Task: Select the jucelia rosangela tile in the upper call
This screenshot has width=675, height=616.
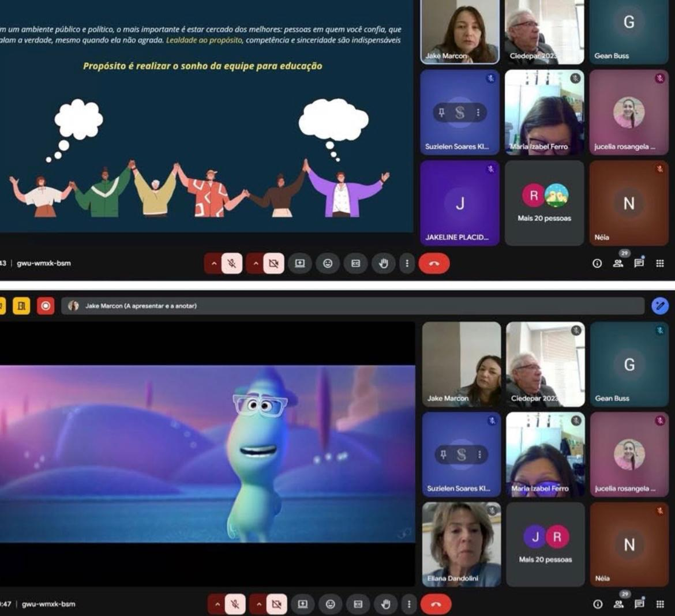Action: click(x=629, y=112)
